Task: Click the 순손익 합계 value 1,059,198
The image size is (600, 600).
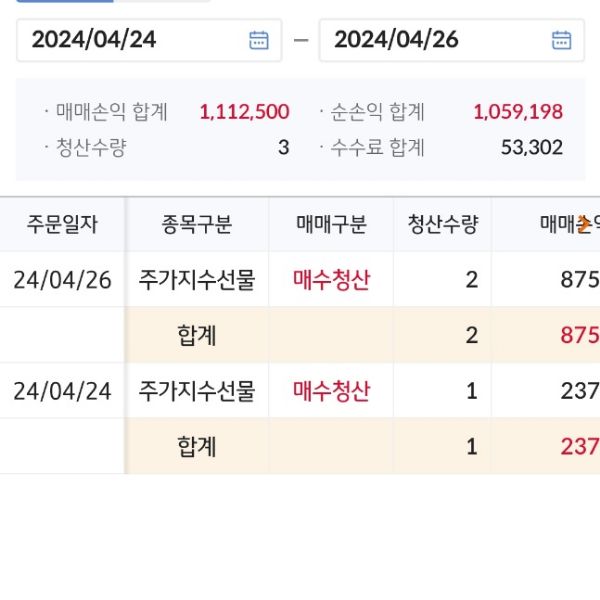Action: (x=518, y=112)
